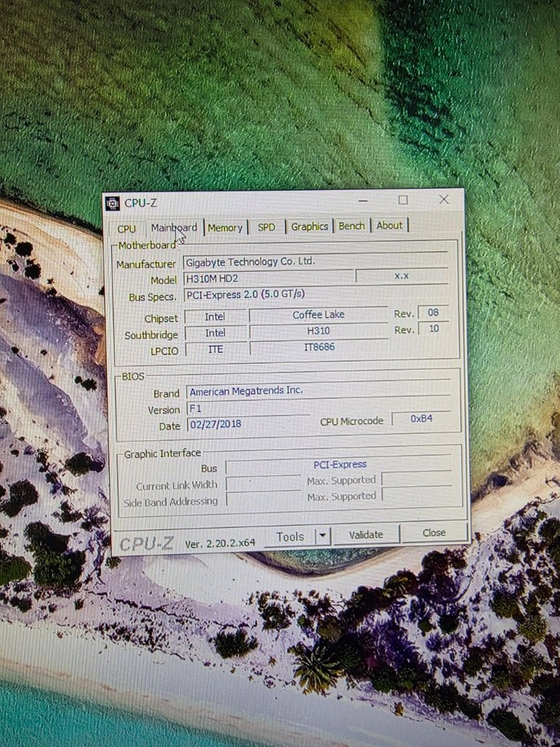The width and height of the screenshot is (560, 747).
Task: Click the Close button at bottom
Action: 434,533
